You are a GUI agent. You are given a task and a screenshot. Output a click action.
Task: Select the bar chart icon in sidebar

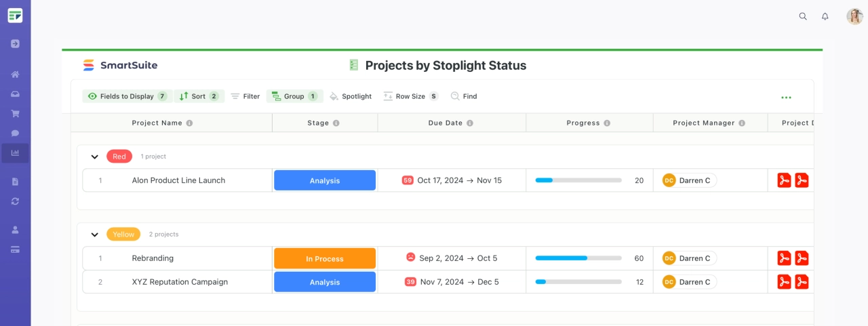15,153
